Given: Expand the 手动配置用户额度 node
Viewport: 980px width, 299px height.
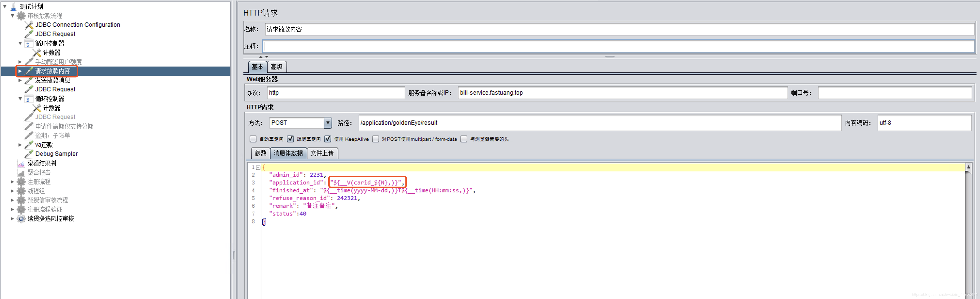Looking at the screenshot, I should point(20,62).
